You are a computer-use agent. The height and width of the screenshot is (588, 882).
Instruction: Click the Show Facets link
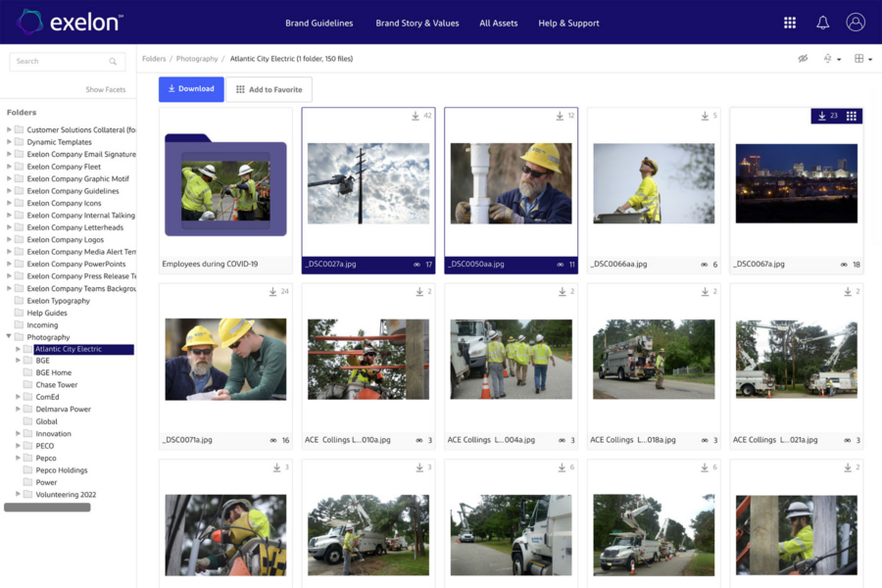pos(105,89)
